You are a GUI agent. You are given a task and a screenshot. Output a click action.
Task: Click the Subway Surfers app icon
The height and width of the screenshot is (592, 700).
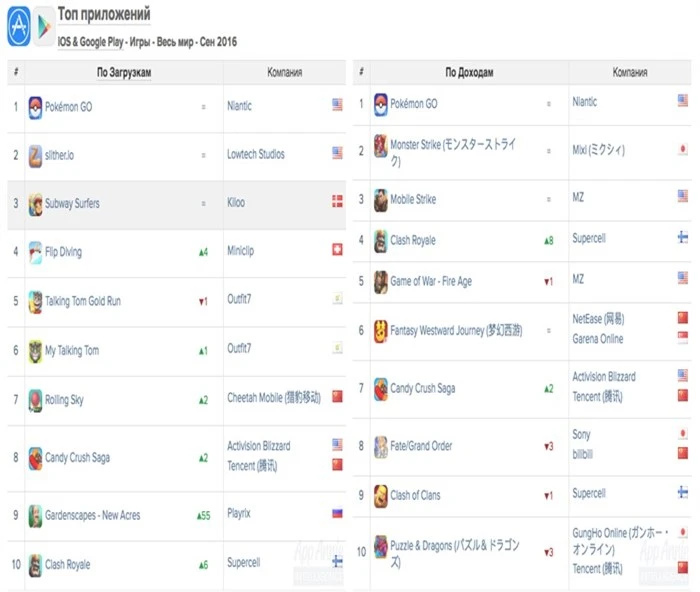35,204
